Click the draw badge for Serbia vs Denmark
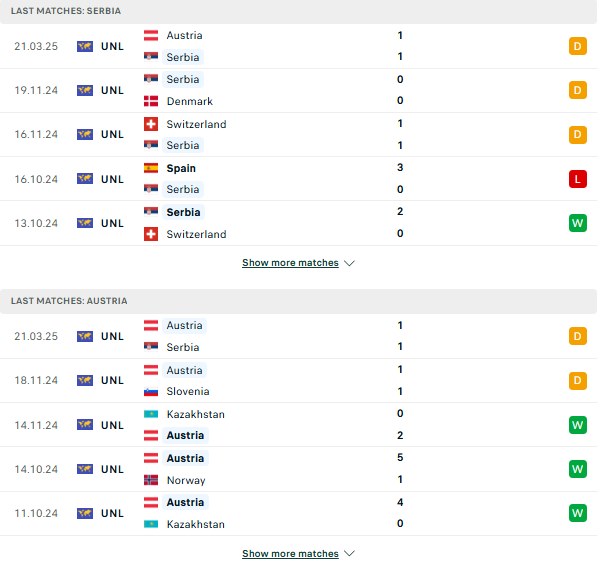 pos(577,90)
